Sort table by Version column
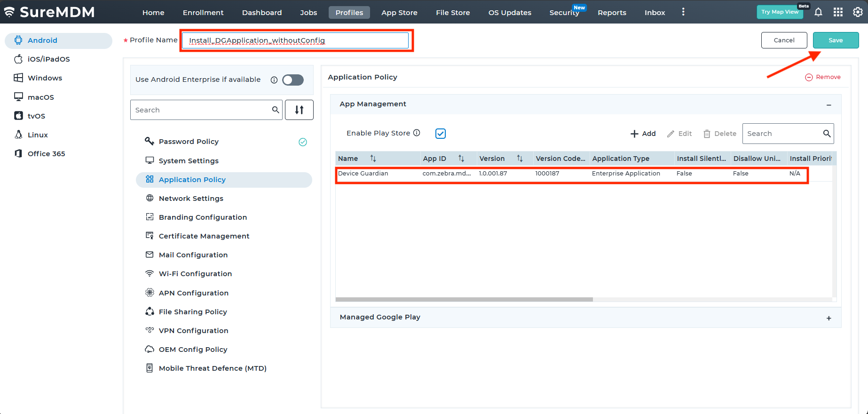The image size is (868, 414). [x=520, y=159]
